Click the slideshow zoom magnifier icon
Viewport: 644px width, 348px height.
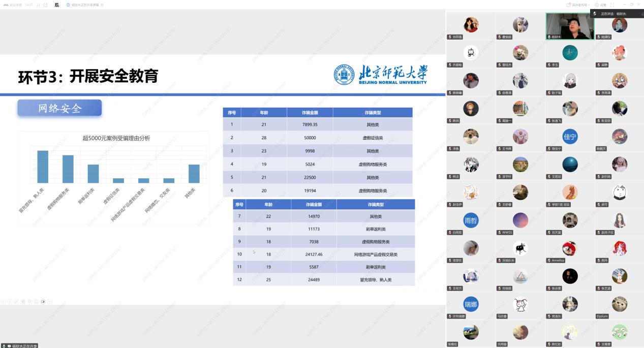pyautogui.click(x=29, y=301)
